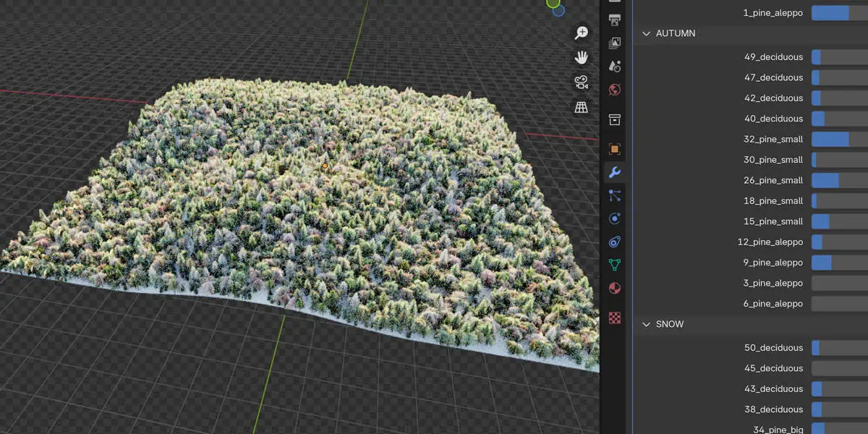The height and width of the screenshot is (434, 868).
Task: Open the Material properties sphere icon
Action: click(x=615, y=288)
